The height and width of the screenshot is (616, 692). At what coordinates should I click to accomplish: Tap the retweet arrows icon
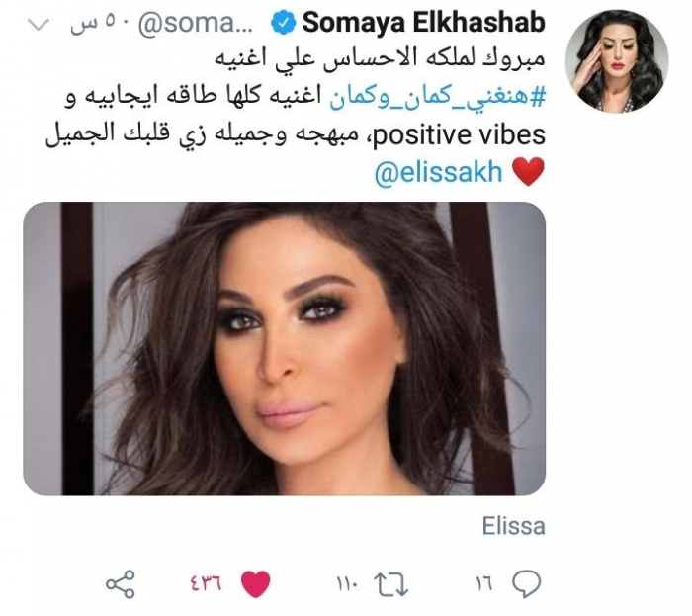391,584
